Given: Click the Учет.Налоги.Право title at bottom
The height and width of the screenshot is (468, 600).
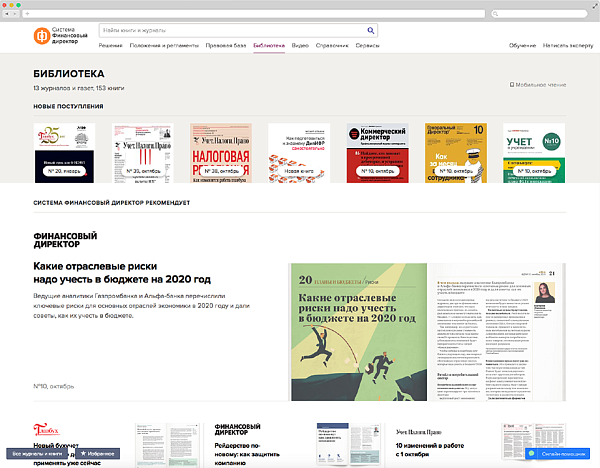Looking at the screenshot, I should (x=419, y=432).
